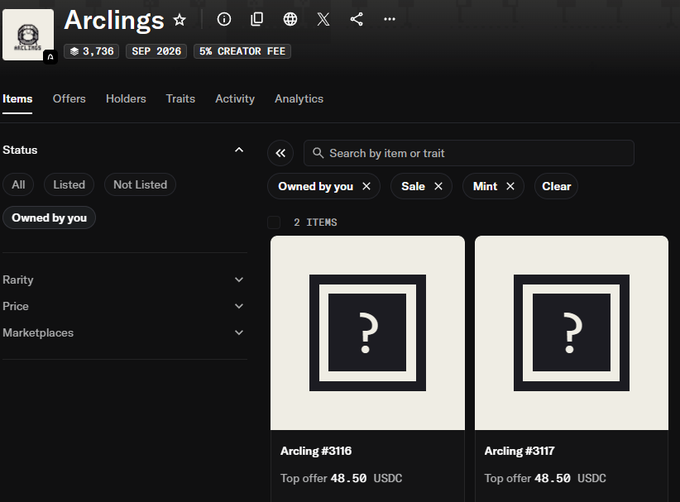Click the Arclings collection avatar
The image size is (680, 502).
tap(28, 35)
